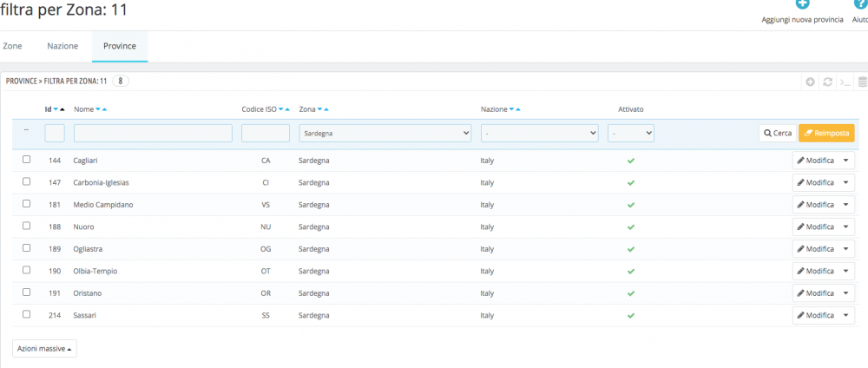Click Modifica for Ogliastra
The image size is (868, 368).
[x=815, y=249]
